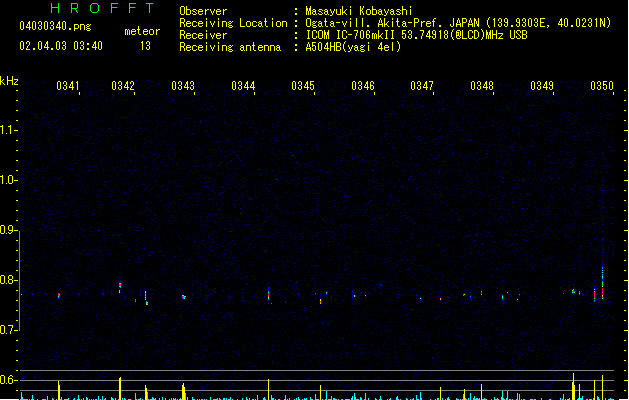This screenshot has height=400, width=629.
Task: Click the kHz axis unit label
Action: point(9,81)
